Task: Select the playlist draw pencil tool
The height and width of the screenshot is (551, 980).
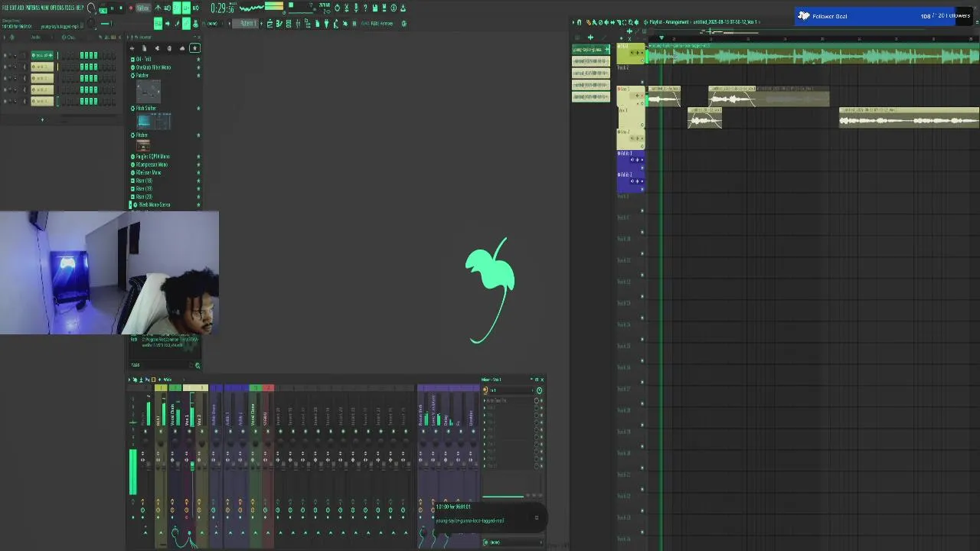Action: (588, 22)
